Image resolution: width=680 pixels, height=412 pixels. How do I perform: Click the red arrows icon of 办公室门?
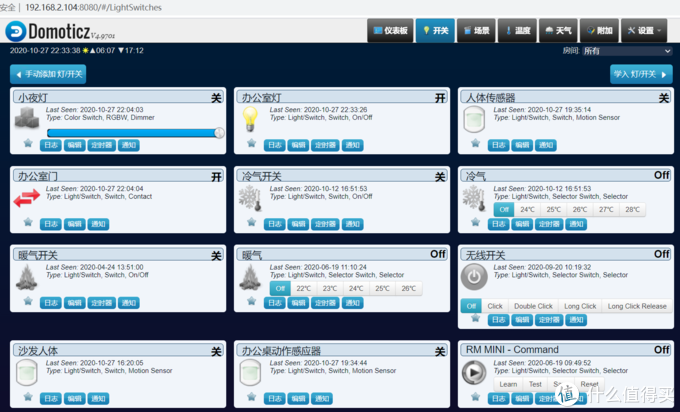coord(26,199)
